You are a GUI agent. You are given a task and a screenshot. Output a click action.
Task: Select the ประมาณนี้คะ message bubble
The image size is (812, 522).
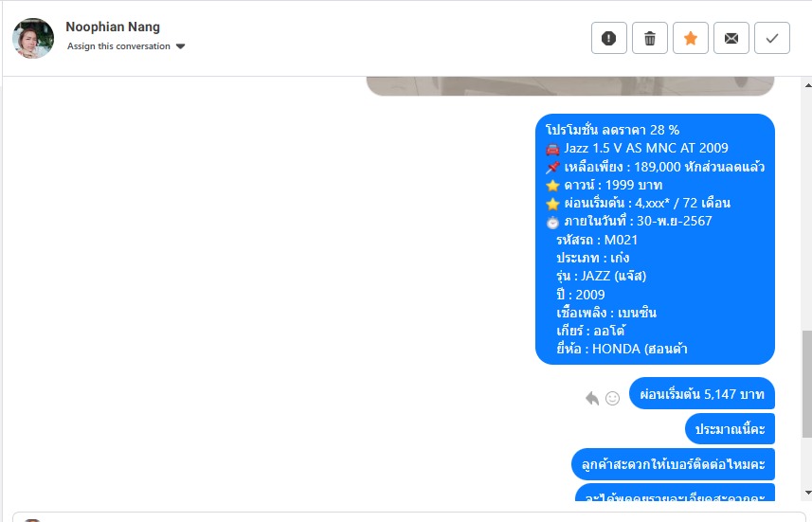point(730,429)
